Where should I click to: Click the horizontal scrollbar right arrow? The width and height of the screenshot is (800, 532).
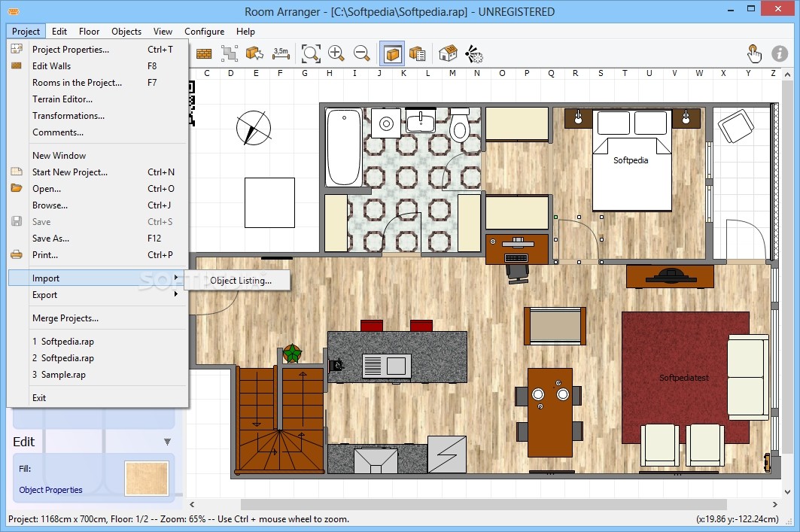coord(775,504)
